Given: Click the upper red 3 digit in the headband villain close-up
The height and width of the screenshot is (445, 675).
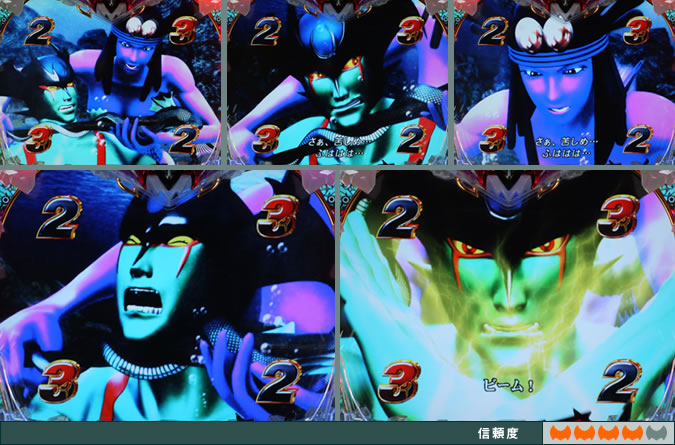Looking at the screenshot, I should tap(637, 30).
